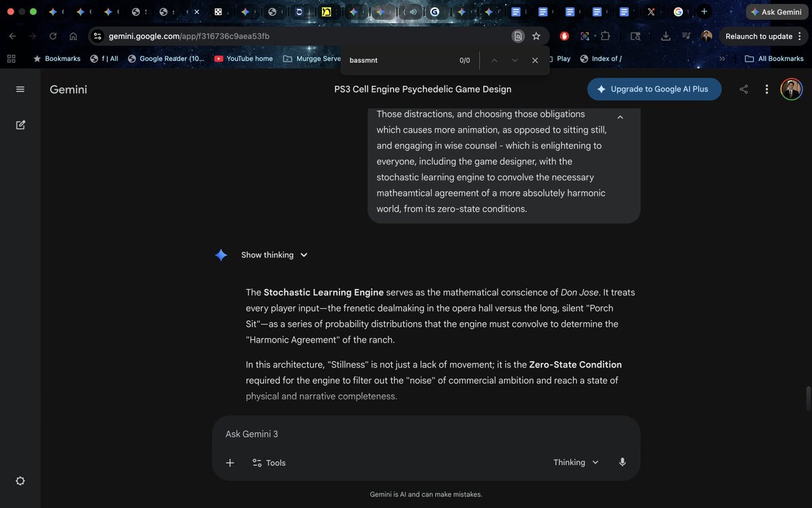Open the Thinking model selector dropdown
This screenshot has width=812, height=508.
point(577,463)
